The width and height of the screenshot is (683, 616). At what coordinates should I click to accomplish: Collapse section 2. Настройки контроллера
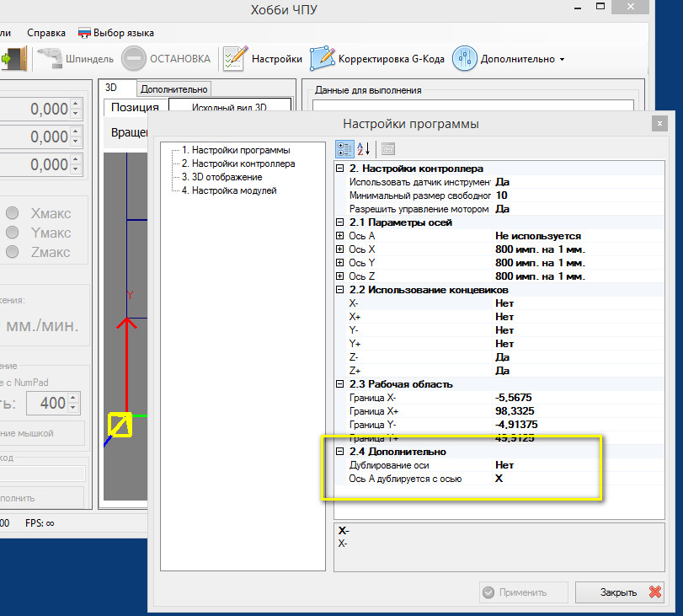(339, 169)
